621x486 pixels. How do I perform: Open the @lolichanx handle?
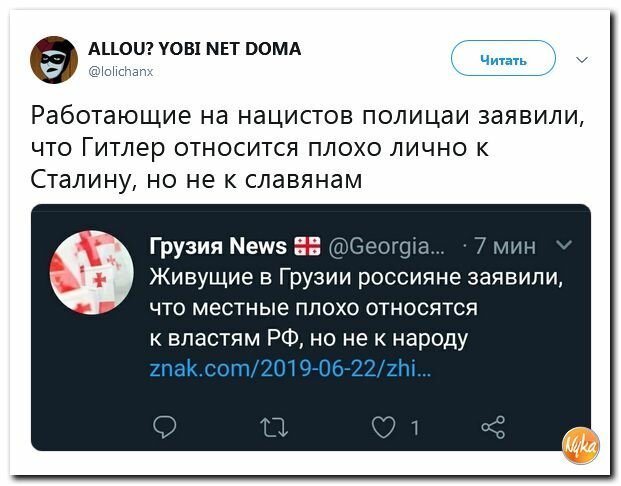[x=121, y=71]
